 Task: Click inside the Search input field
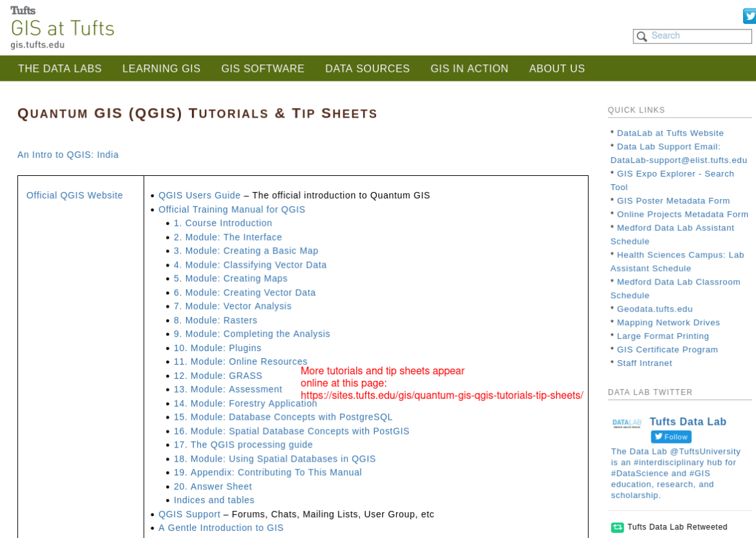pyautogui.click(x=698, y=36)
